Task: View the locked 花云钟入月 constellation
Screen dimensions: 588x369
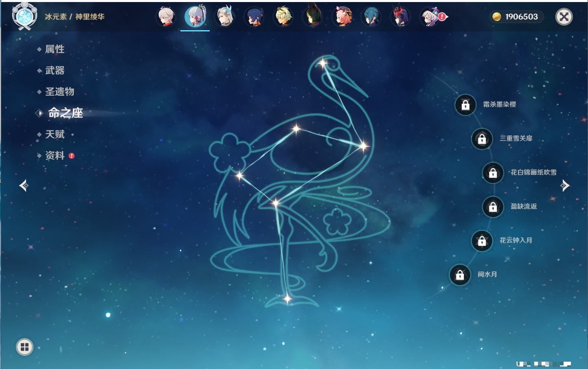Action: click(x=482, y=241)
